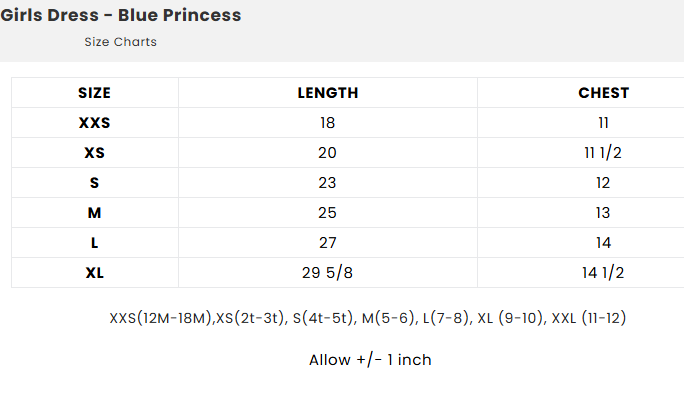Click the M length value 25

[x=327, y=213]
